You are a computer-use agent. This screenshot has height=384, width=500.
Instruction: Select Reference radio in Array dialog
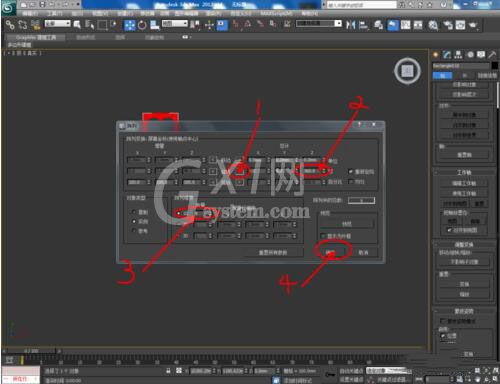click(134, 231)
